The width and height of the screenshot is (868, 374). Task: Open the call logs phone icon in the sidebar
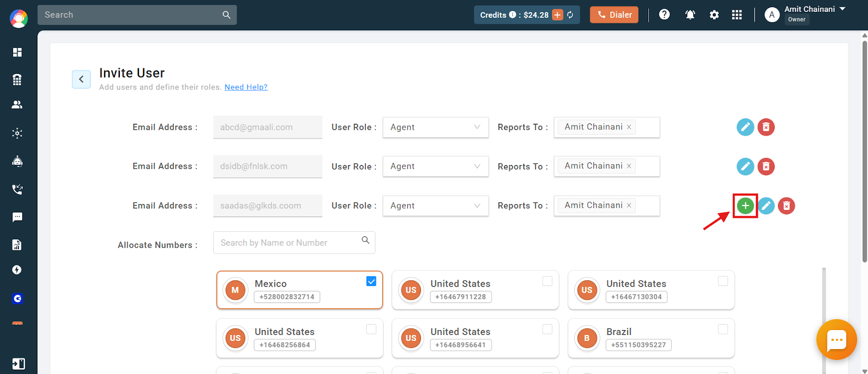click(17, 189)
